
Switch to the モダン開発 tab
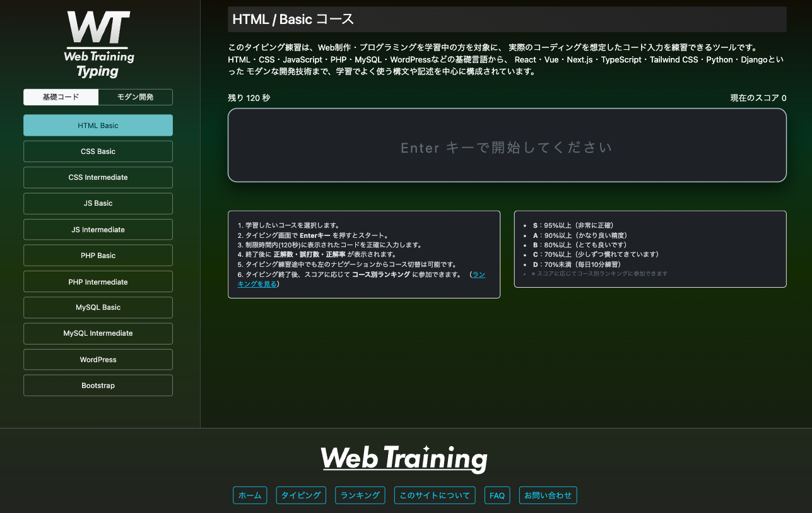pyautogui.click(x=136, y=97)
